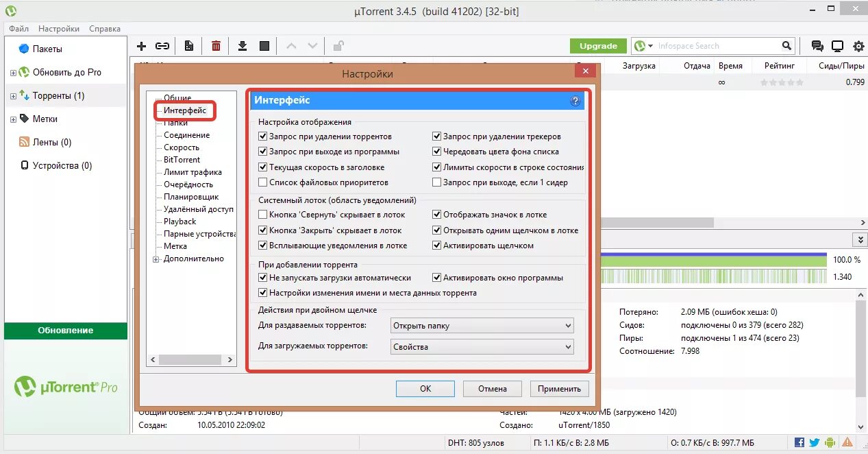Screen dimensions: 868x454
Task: Expand the Метки sidebar node
Action: (13, 119)
